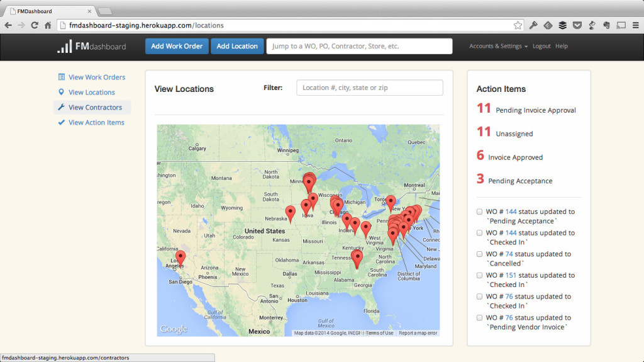Open the Buffer stack extension icon

(x=562, y=26)
